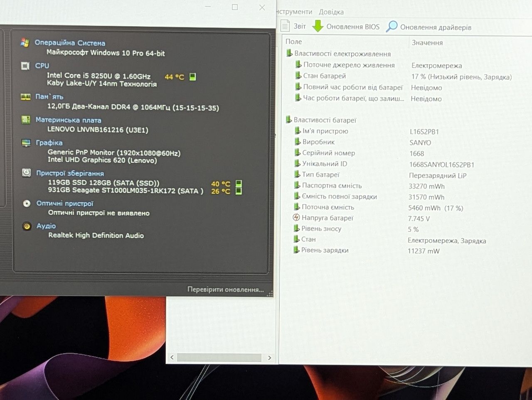Click the SSD temperature status icon near 40 °C
The width and height of the screenshot is (532, 400).
coord(239,184)
